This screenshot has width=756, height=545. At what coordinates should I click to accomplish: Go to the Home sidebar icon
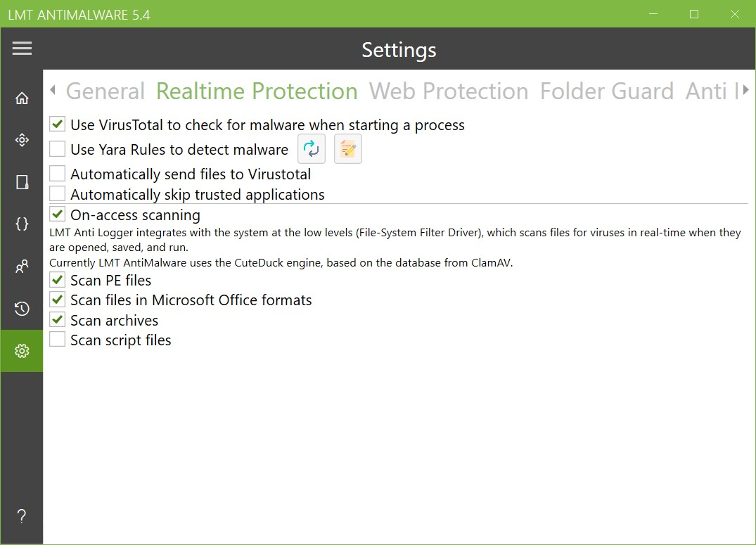pyautogui.click(x=22, y=98)
